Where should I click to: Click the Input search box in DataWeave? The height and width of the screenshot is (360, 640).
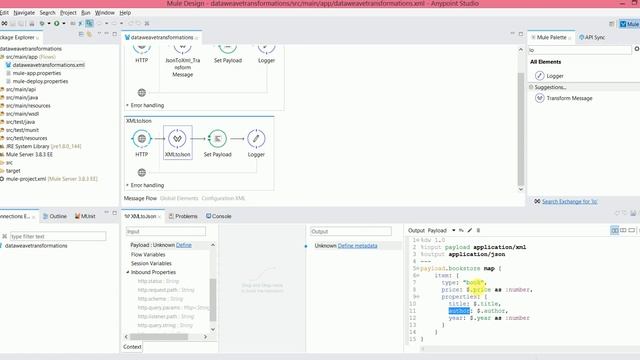pyautogui.click(x=166, y=231)
